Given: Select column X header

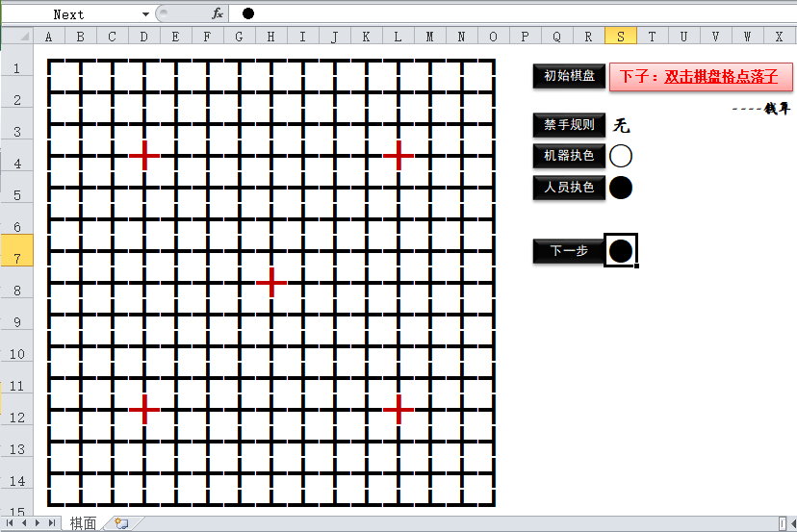Looking at the screenshot, I should (x=780, y=37).
